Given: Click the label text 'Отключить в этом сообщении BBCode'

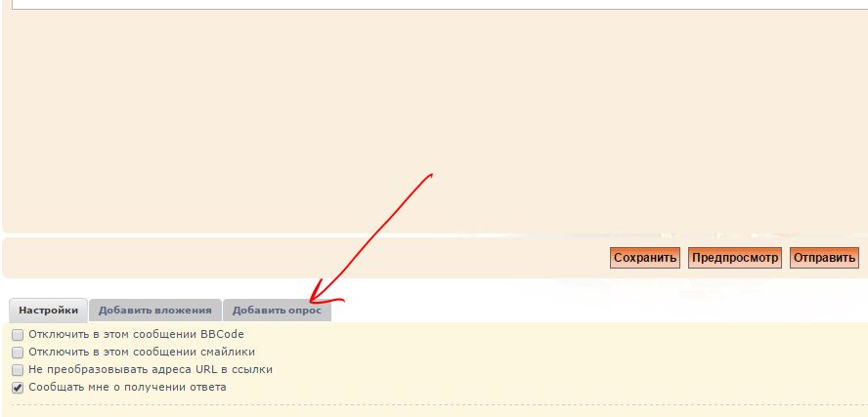Looking at the screenshot, I should point(136,335).
